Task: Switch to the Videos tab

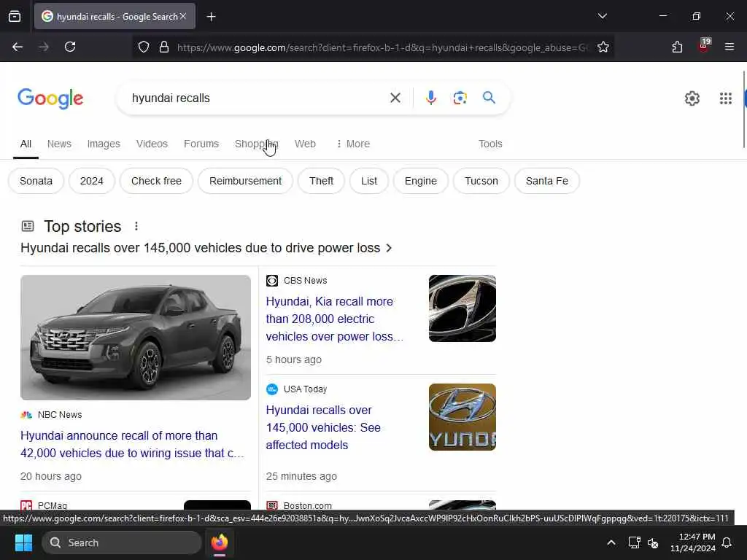Action: [152, 144]
